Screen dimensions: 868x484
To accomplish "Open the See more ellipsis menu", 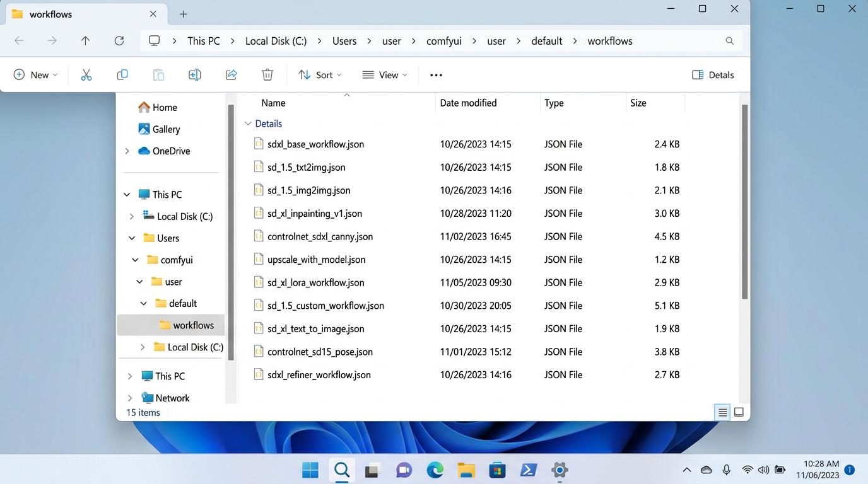I will tap(436, 75).
